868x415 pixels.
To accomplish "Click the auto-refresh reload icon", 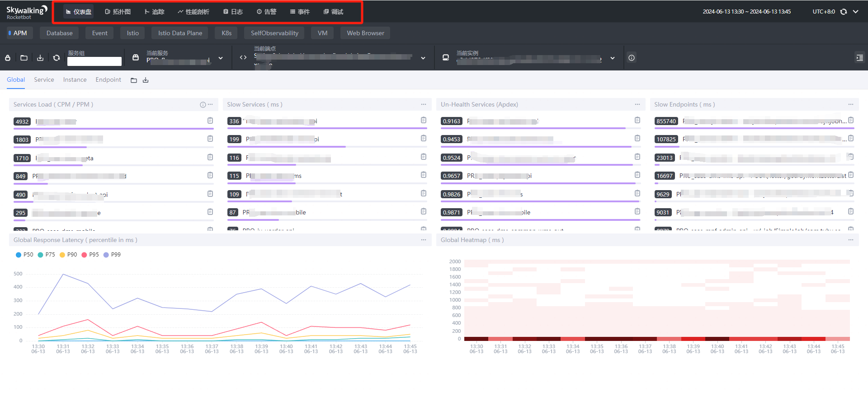I will 844,12.
